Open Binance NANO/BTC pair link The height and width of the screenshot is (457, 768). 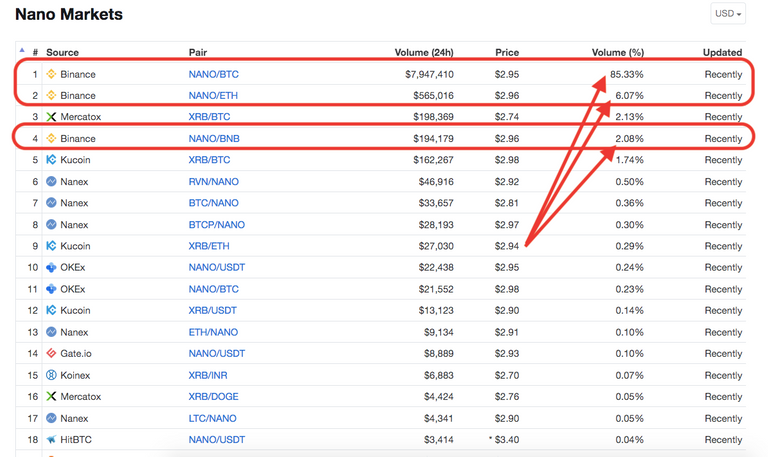pyautogui.click(x=214, y=74)
